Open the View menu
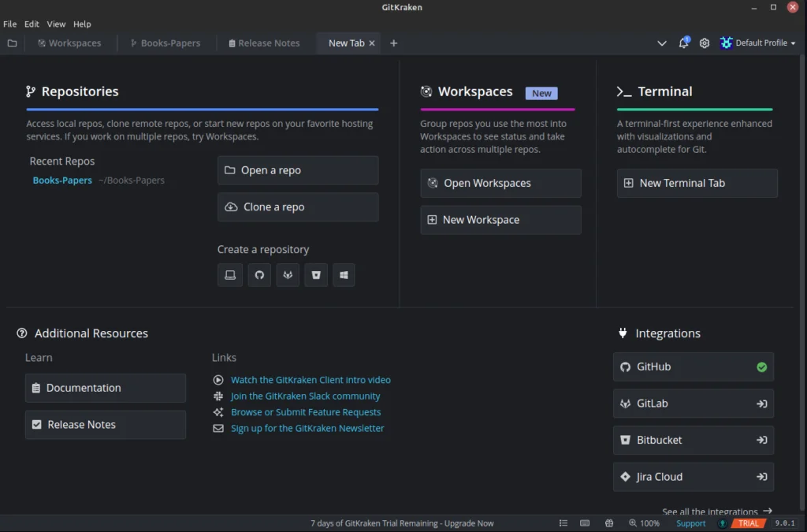This screenshot has width=807, height=532. coord(56,24)
